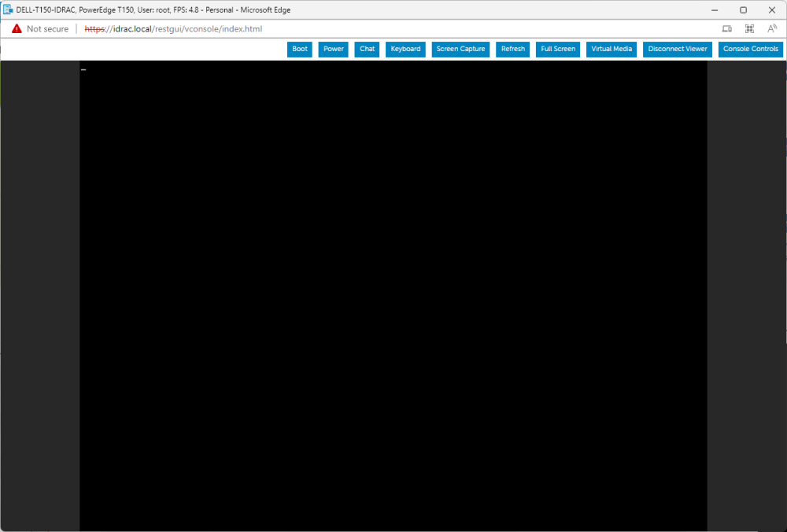The width and height of the screenshot is (787, 532).
Task: Click the QR code / collections icon
Action: 749,28
